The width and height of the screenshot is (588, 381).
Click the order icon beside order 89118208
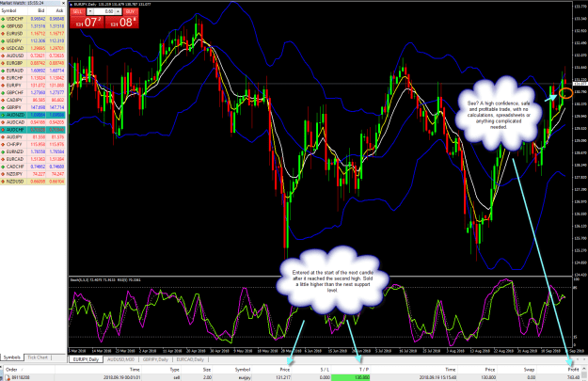click(x=8, y=377)
